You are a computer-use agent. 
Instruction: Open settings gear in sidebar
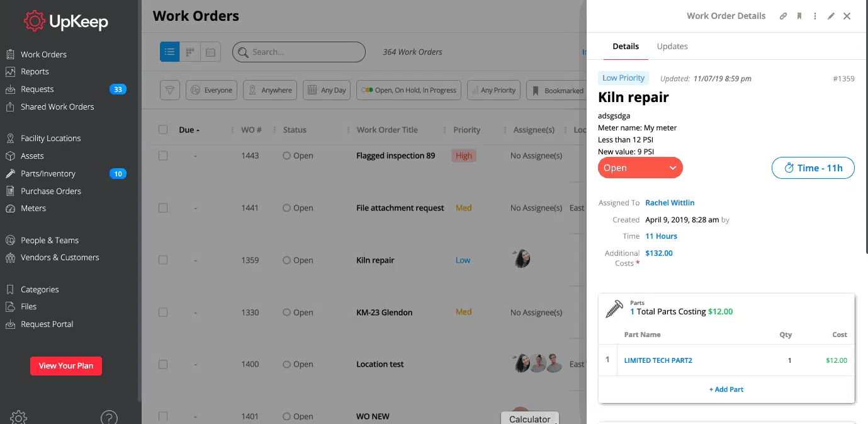pos(18,417)
